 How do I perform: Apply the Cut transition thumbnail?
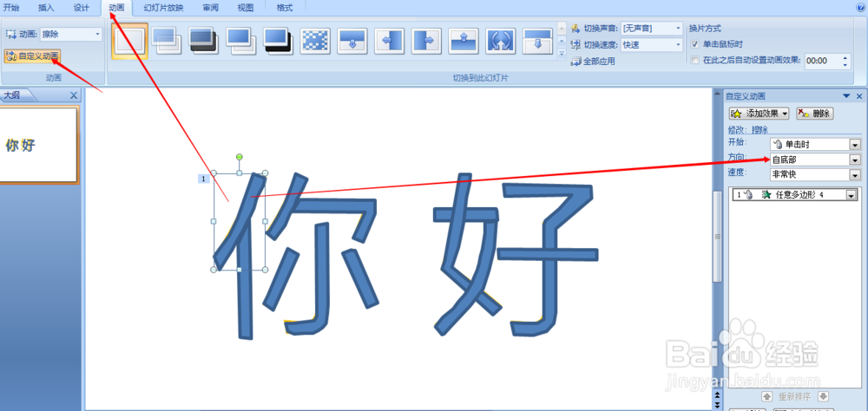pyautogui.click(x=241, y=42)
